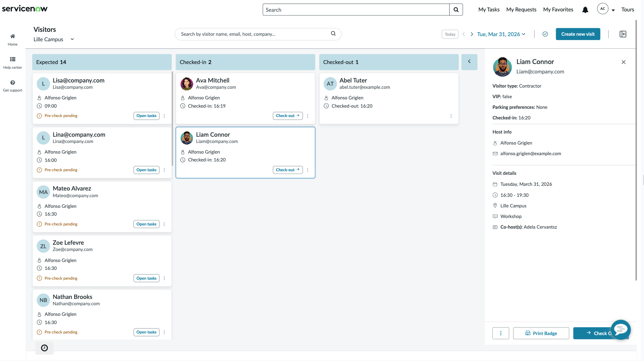Viewport: 644px width, 361px height.
Task: Check-out Liam Connor on his card
Action: (288, 170)
